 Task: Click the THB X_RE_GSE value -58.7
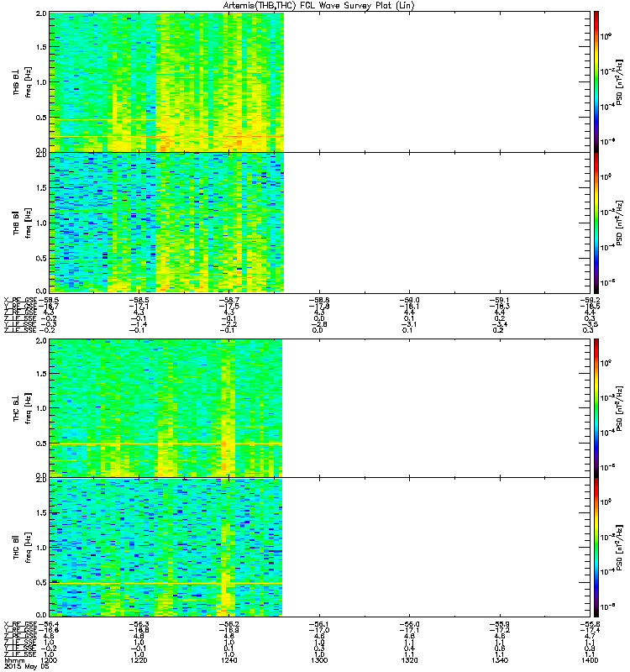[x=228, y=301]
